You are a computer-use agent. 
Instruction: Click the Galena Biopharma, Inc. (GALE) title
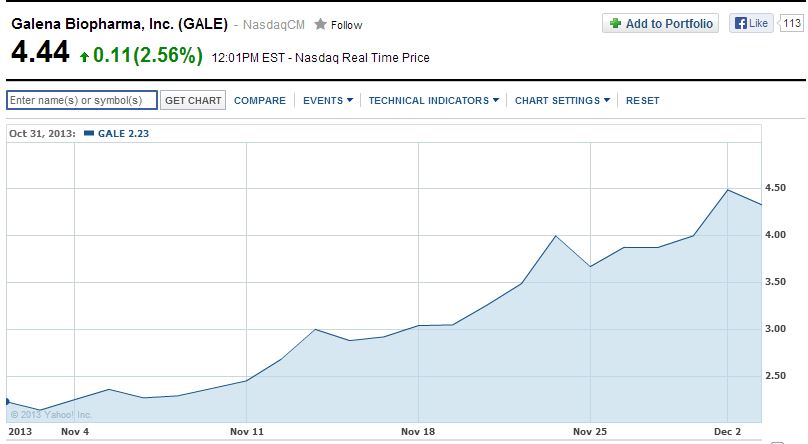(x=119, y=23)
